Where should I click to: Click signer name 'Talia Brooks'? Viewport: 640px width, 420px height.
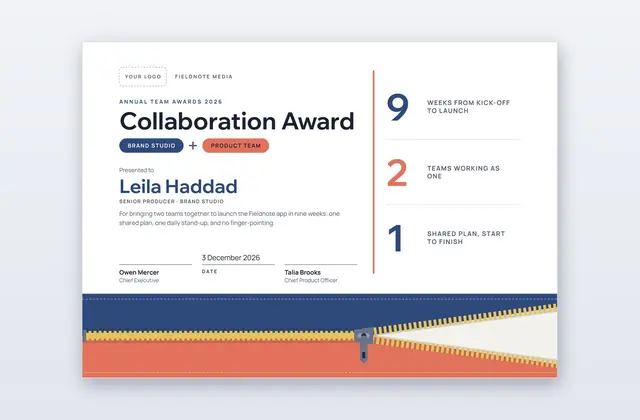point(302,272)
